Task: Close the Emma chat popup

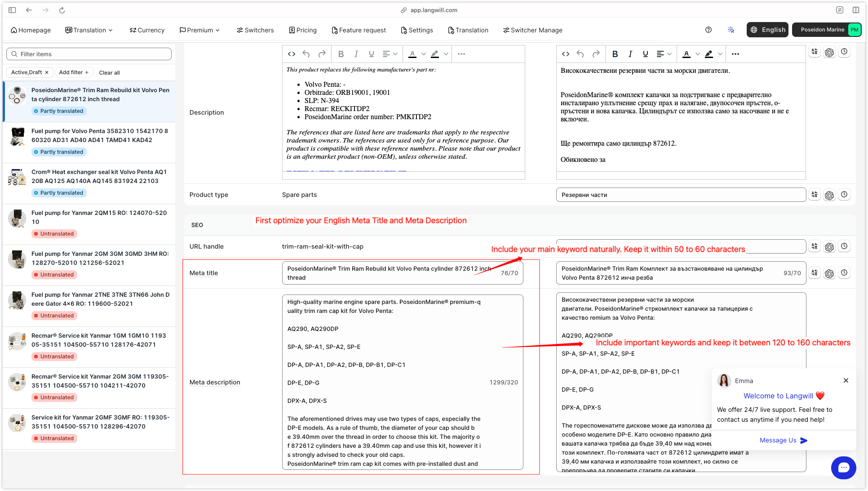Action: [846, 380]
